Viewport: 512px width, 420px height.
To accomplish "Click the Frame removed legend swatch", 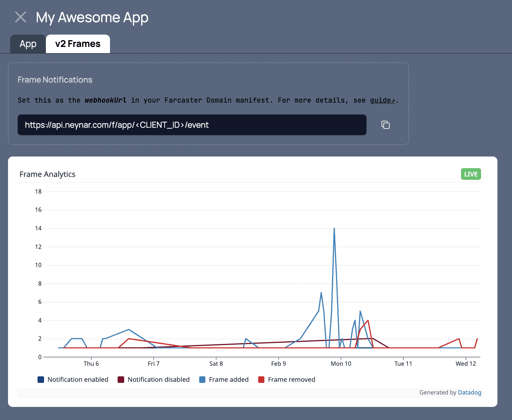I will pos(261,380).
